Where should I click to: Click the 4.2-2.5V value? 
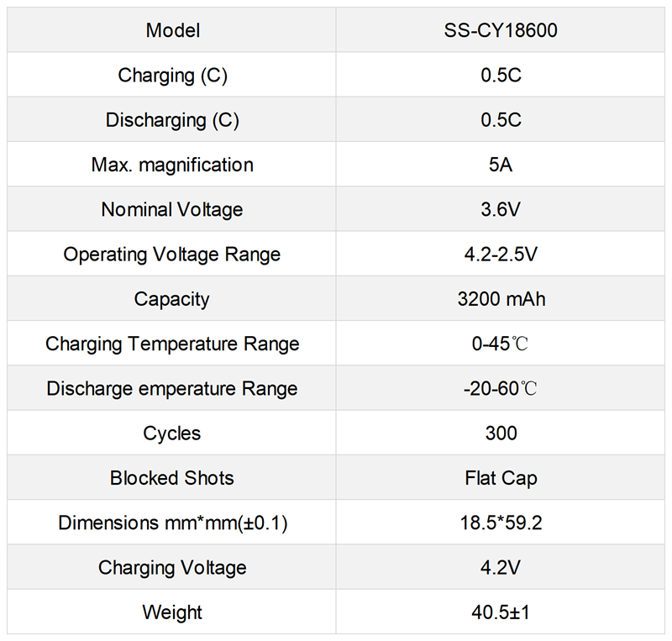tap(501, 254)
